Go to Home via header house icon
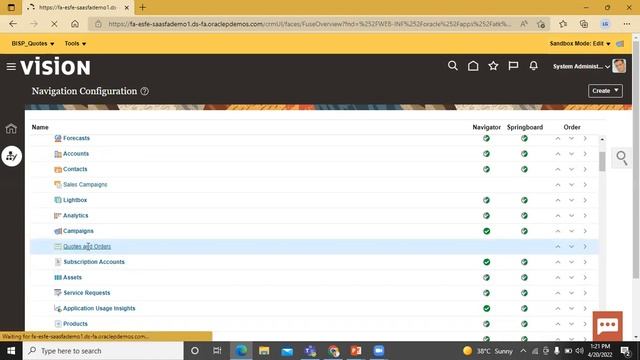 click(x=473, y=66)
